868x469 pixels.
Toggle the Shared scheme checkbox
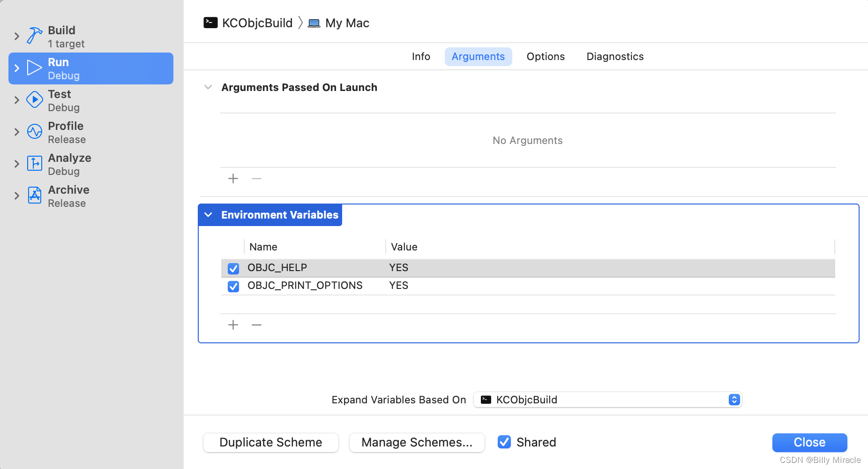pos(504,442)
